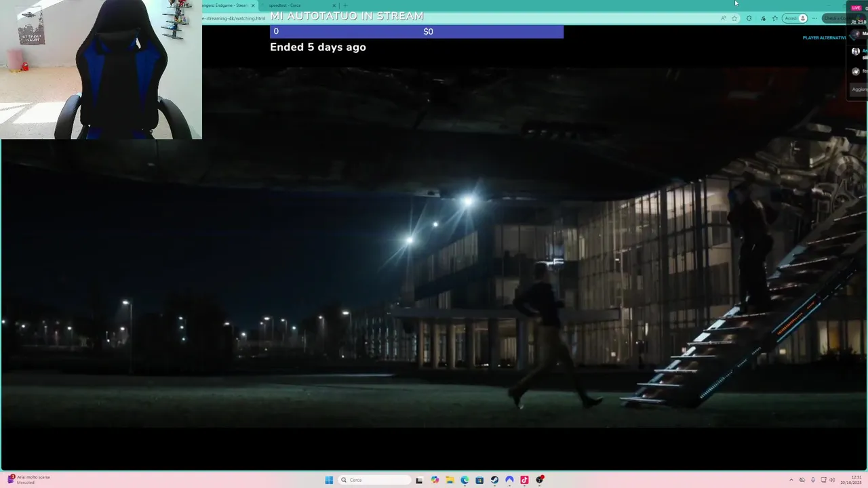This screenshot has width=868, height=488.
Task: Open File Explorer from the taskbar
Action: [450, 480]
